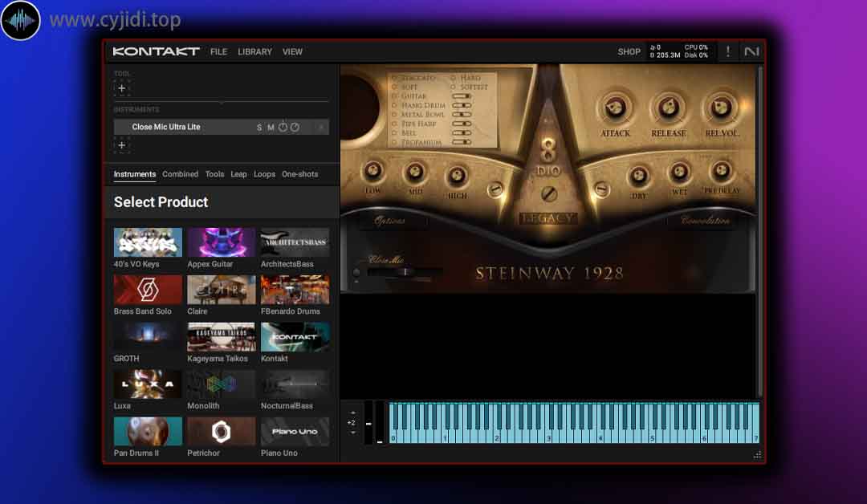Click the instrument tune/volume dial icon
Screen dimensions: 867x504
click(295, 127)
